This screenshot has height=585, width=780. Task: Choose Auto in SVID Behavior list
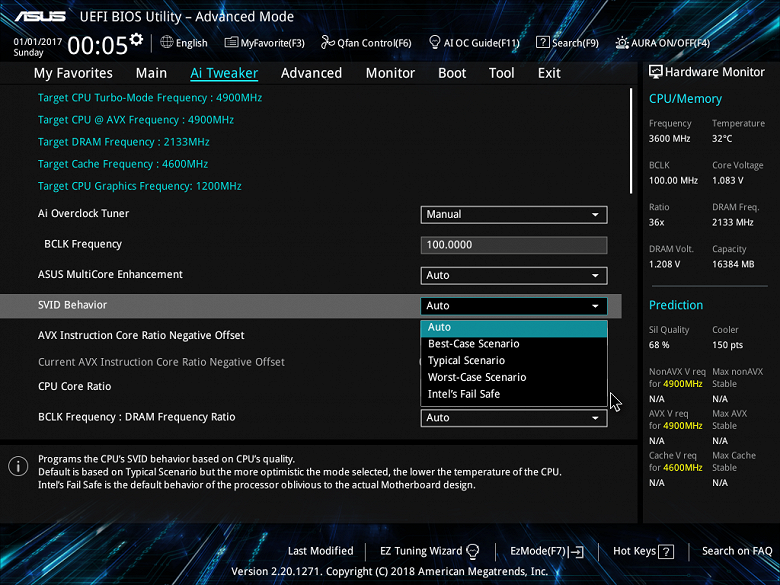(x=514, y=328)
